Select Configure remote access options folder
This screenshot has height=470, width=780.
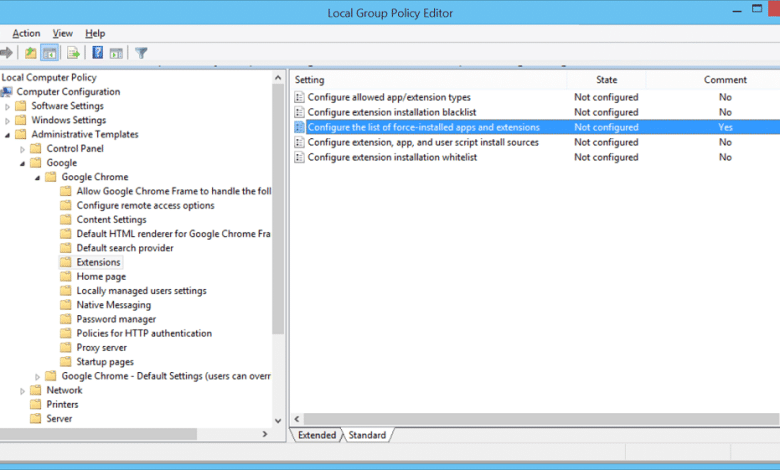click(145, 205)
